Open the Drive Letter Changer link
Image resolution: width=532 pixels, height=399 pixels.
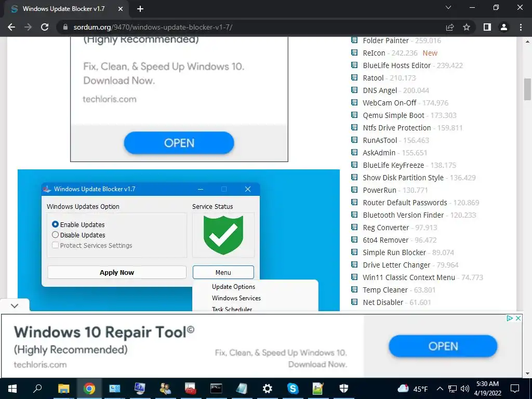tap(396, 265)
